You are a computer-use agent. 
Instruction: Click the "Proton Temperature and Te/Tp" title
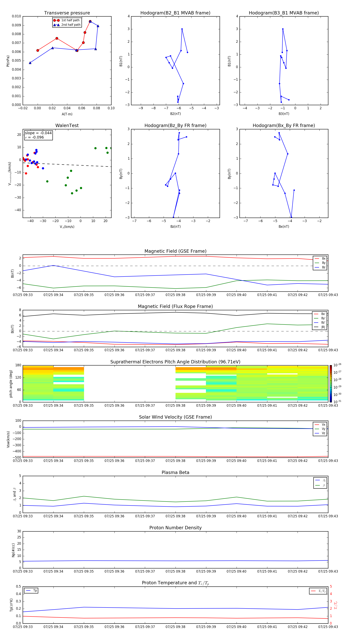click(x=175, y=583)
